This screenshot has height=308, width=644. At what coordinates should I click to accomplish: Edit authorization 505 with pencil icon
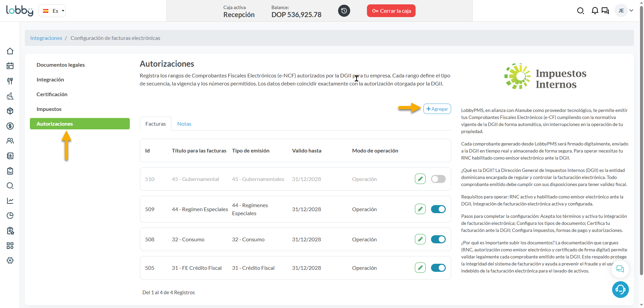pos(420,268)
